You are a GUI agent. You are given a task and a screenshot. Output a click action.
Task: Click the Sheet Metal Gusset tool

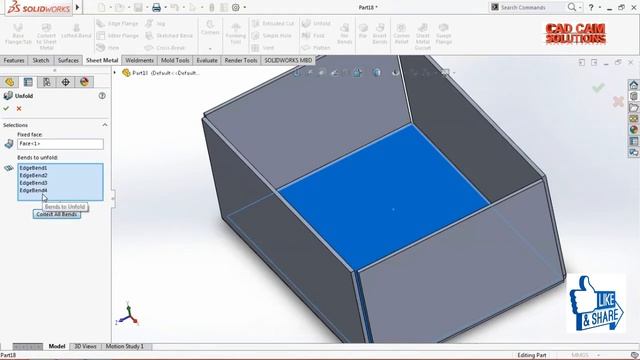click(x=423, y=36)
